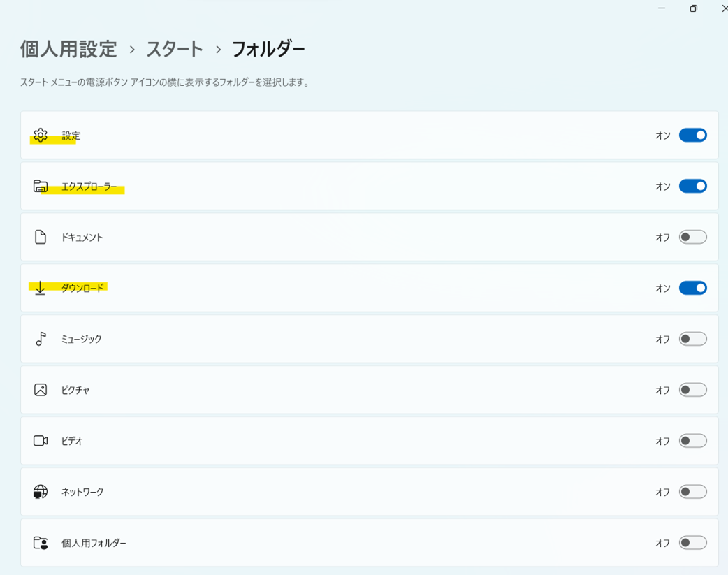
Task: Enable the ミュージック toggle
Action: tap(692, 339)
